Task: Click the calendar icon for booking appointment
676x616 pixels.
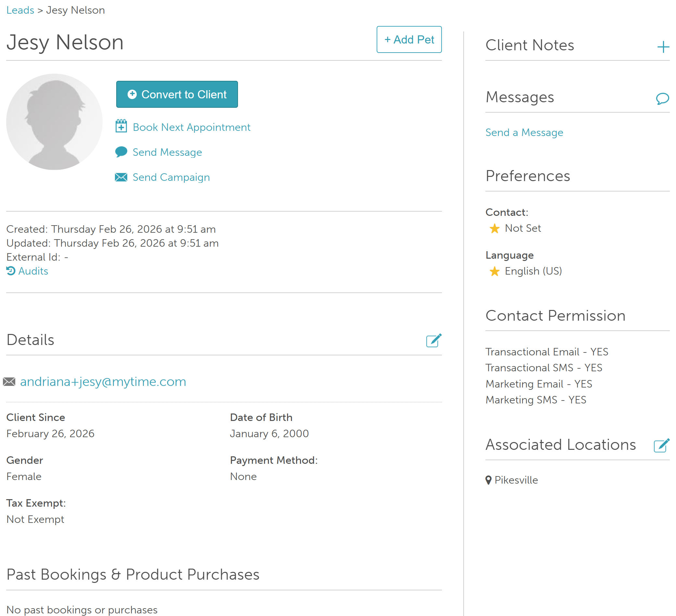Action: click(121, 126)
